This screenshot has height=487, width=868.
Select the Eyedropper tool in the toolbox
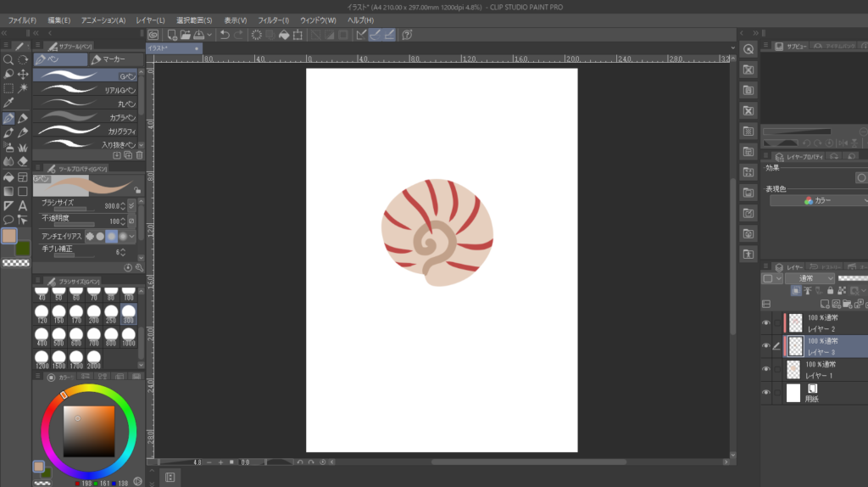[8, 102]
